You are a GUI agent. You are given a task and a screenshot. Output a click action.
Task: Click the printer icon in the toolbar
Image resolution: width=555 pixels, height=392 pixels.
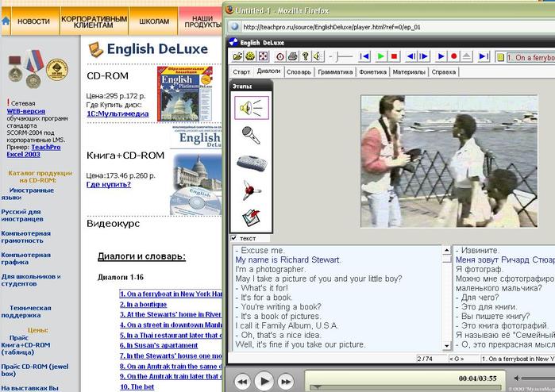[293, 56]
